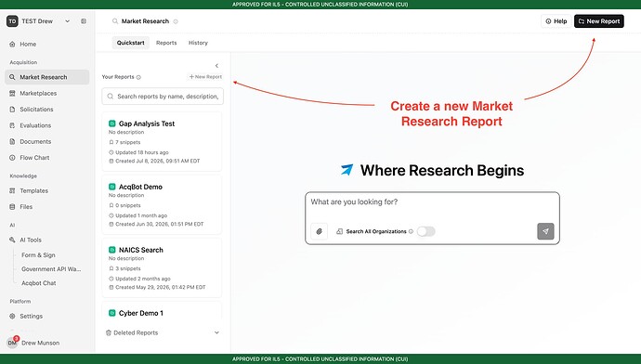Click the 3 snippets label
641x364 pixels.
pos(127,268)
